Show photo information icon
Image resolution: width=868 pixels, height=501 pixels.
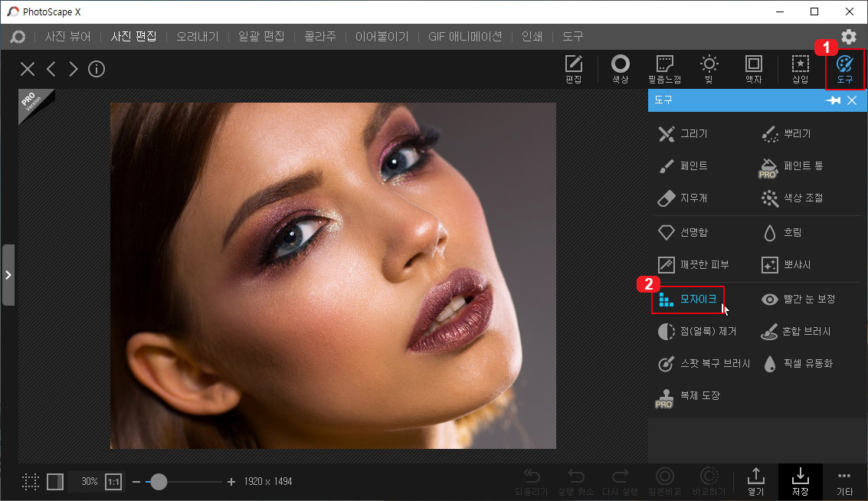97,69
